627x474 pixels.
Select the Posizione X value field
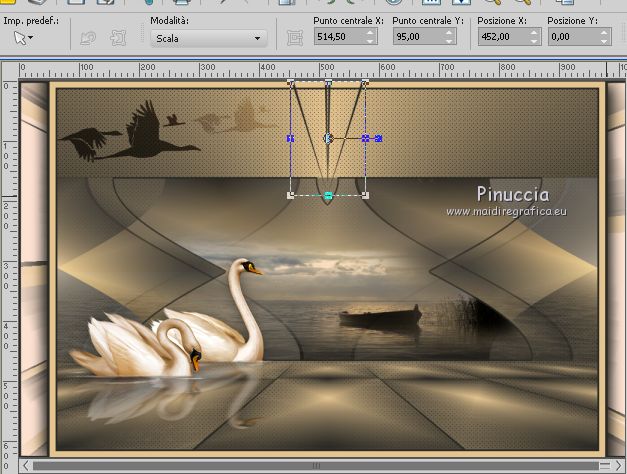tap(497, 37)
